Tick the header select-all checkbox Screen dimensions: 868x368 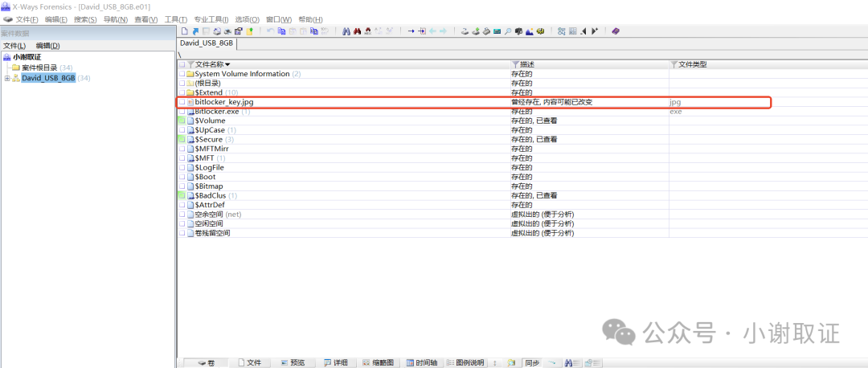[x=182, y=65]
